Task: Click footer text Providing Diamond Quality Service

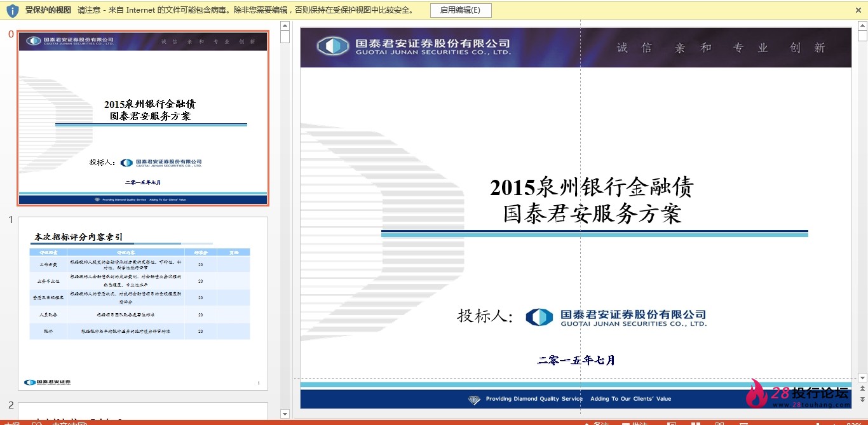Action: point(534,399)
